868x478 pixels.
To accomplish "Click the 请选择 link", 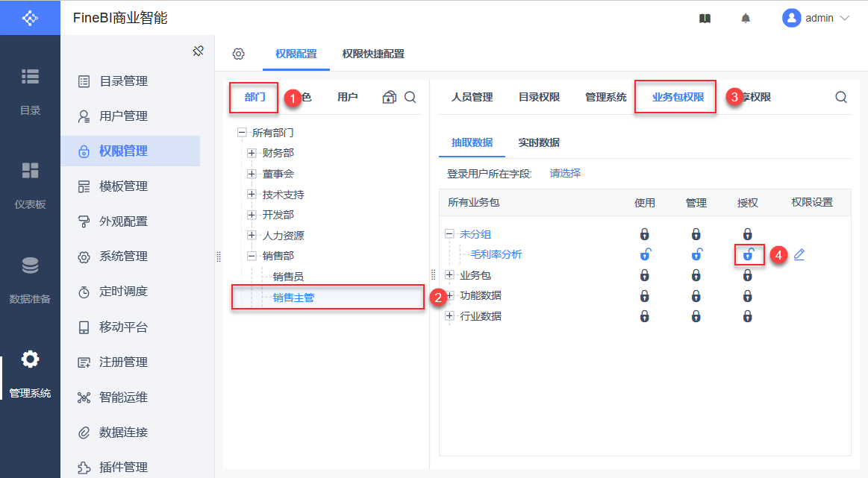I will point(565,173).
